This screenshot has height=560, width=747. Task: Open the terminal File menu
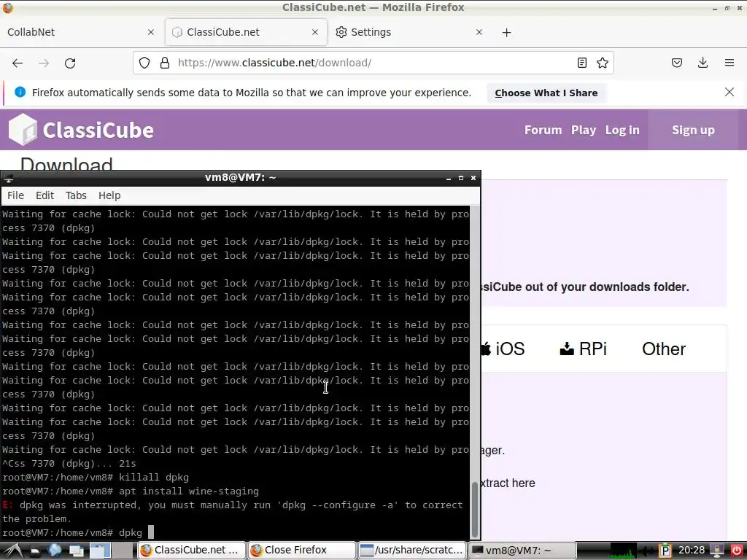pyautogui.click(x=16, y=195)
